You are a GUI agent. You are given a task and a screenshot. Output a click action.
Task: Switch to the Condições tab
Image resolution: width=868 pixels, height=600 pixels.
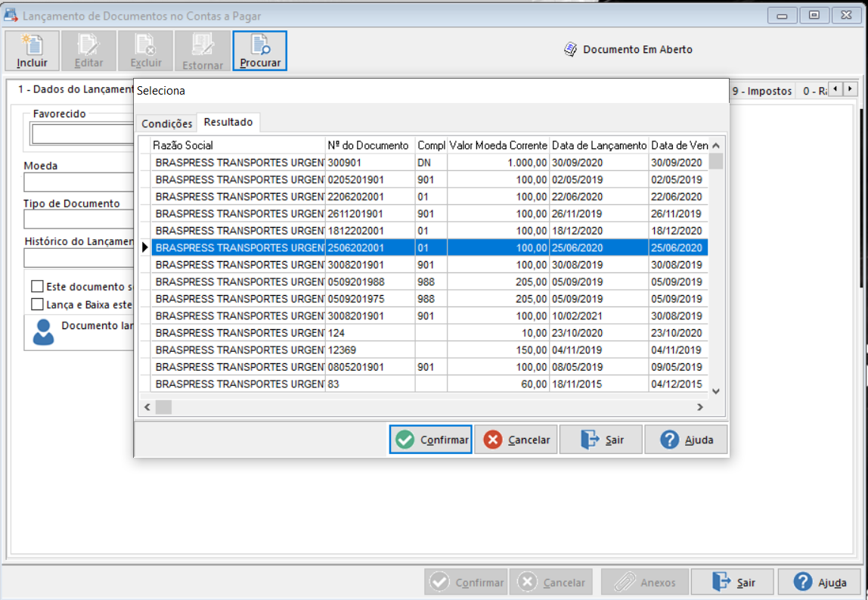[166, 123]
